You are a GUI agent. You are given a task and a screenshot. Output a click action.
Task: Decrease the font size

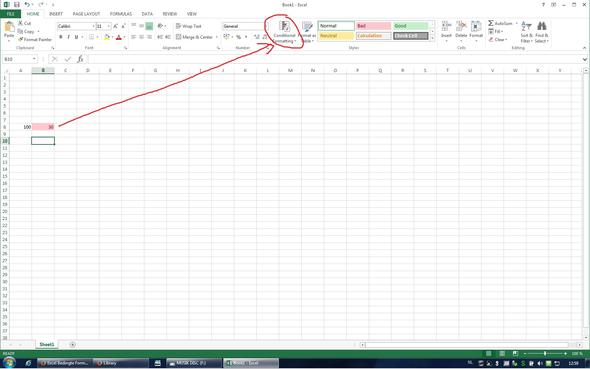(123, 26)
